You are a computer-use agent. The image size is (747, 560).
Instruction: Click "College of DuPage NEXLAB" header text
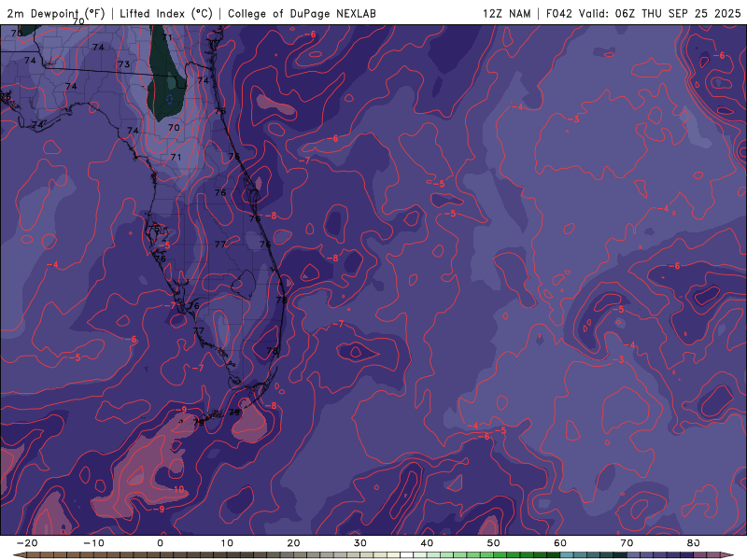point(302,14)
